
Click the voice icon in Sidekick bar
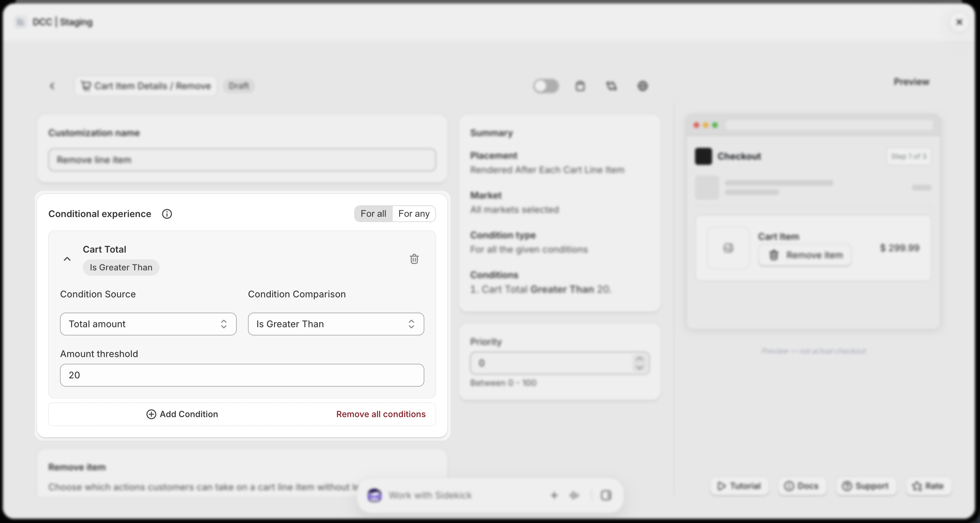coord(574,495)
